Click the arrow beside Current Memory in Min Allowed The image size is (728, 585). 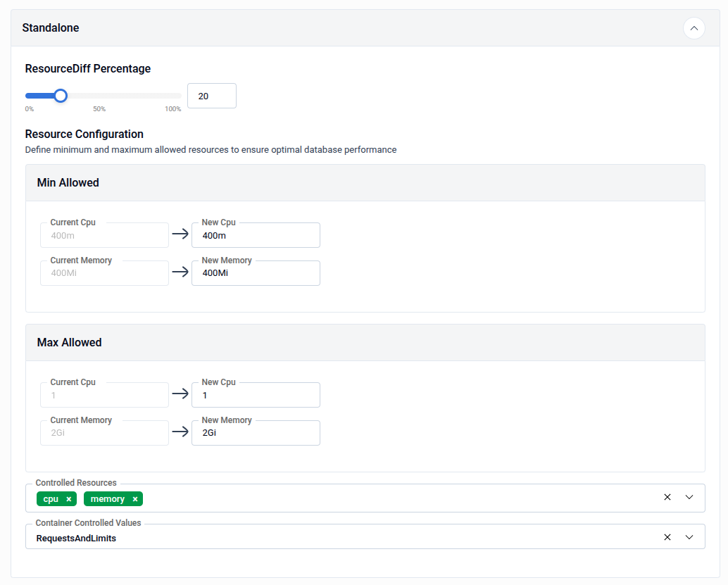point(180,272)
